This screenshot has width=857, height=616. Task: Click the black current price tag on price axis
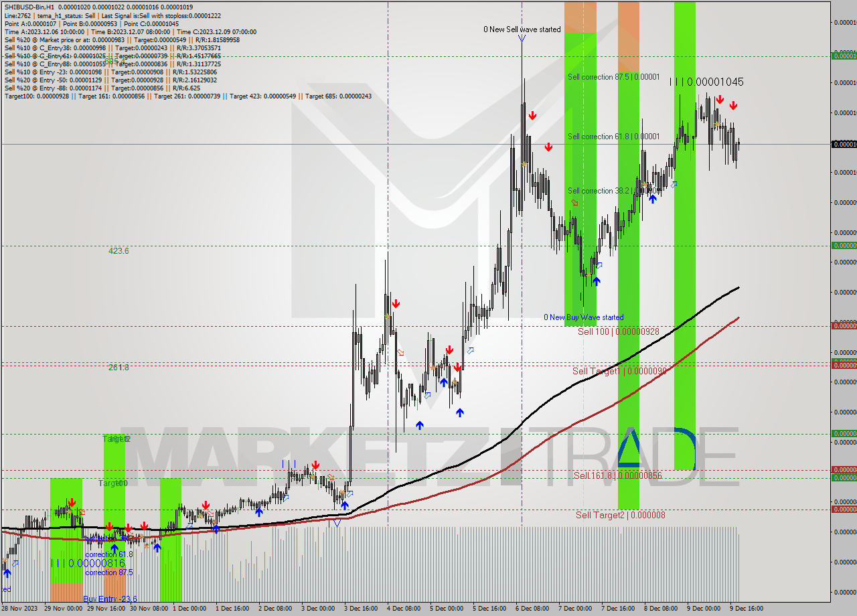coord(844,144)
